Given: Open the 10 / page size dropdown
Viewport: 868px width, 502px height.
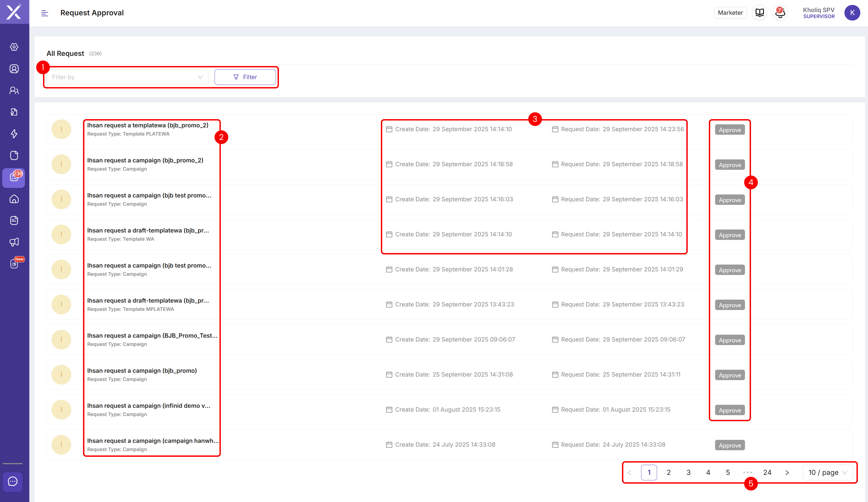Looking at the screenshot, I should 827,472.
